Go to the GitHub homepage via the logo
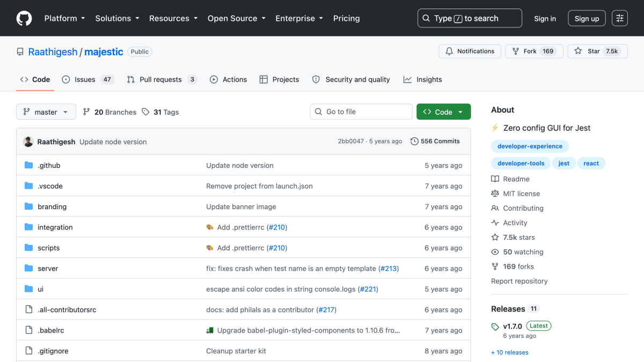644x362 pixels. click(x=24, y=18)
